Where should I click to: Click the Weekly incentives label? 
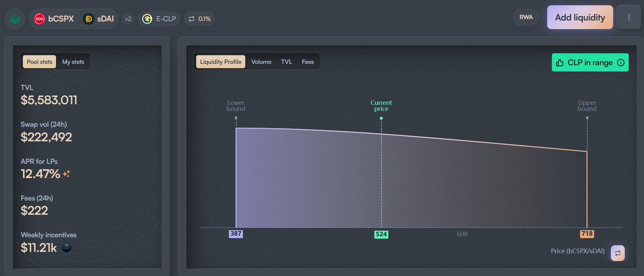click(49, 235)
